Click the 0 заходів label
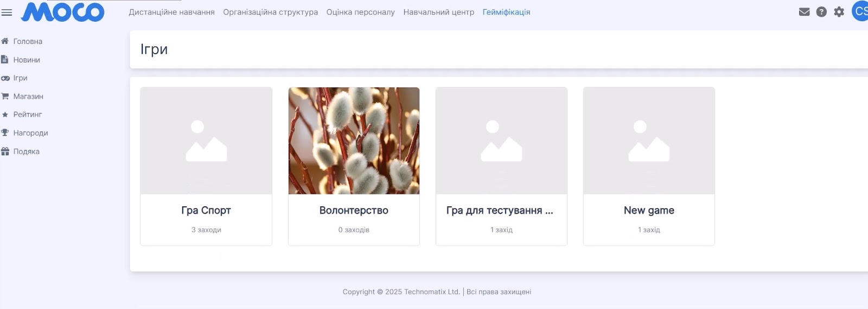Viewport: 868px width, 309px height. tap(354, 230)
